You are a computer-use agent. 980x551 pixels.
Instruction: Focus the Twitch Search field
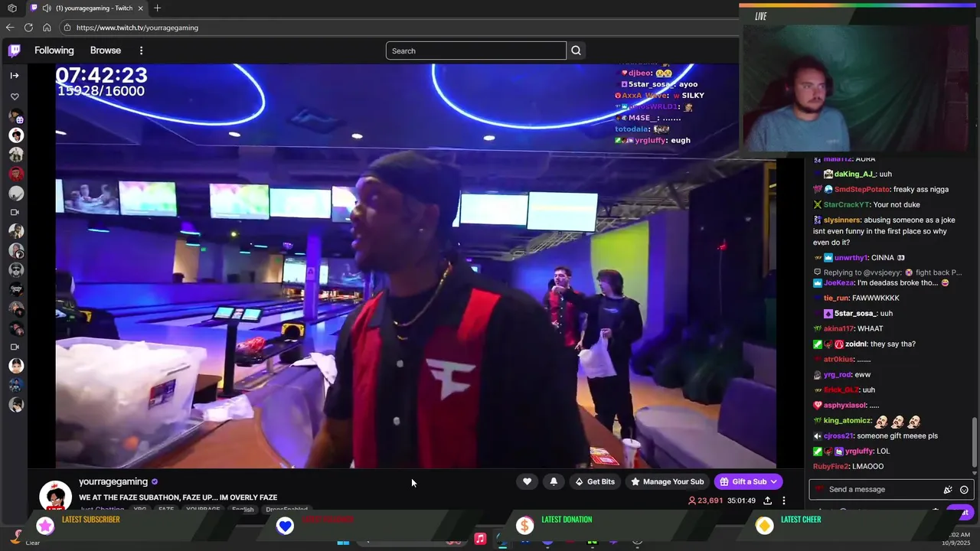coord(475,51)
